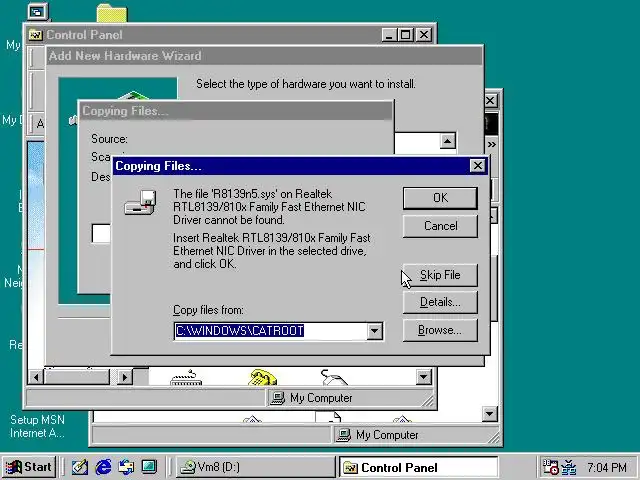Click OK in the Copying Files dialog
Viewport: 640px width, 480px height.
[440, 198]
